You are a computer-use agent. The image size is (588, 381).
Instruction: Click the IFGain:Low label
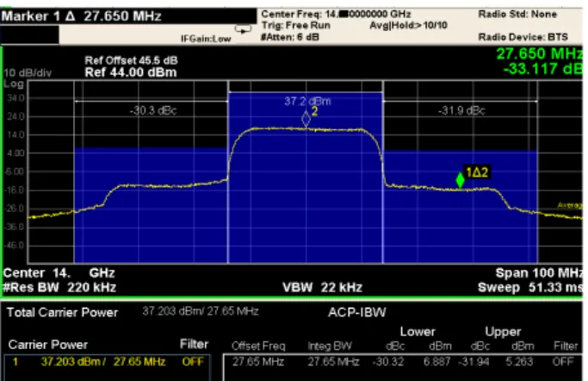click(x=206, y=39)
